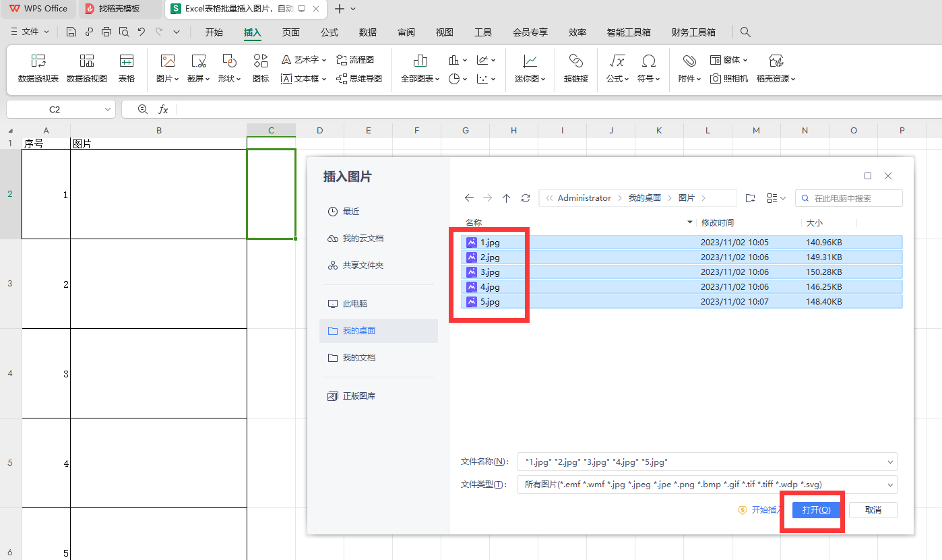This screenshot has height=560, width=942.
Task: Expand the 文件名 filename combo box
Action: 891,462
